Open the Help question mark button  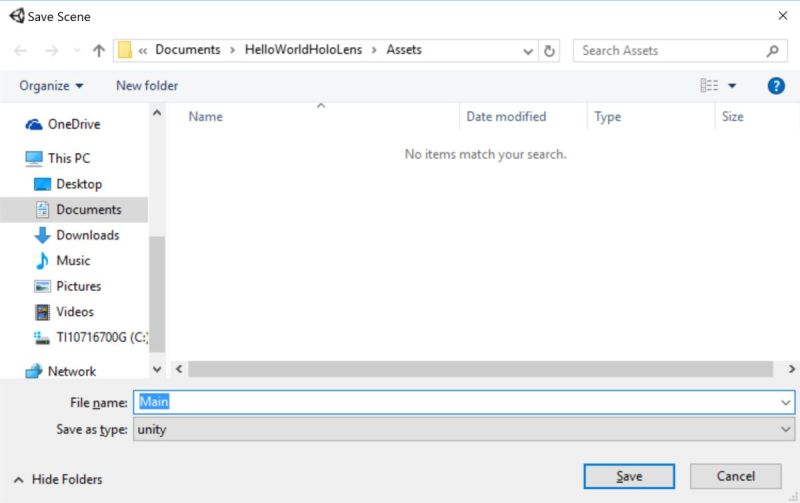776,86
